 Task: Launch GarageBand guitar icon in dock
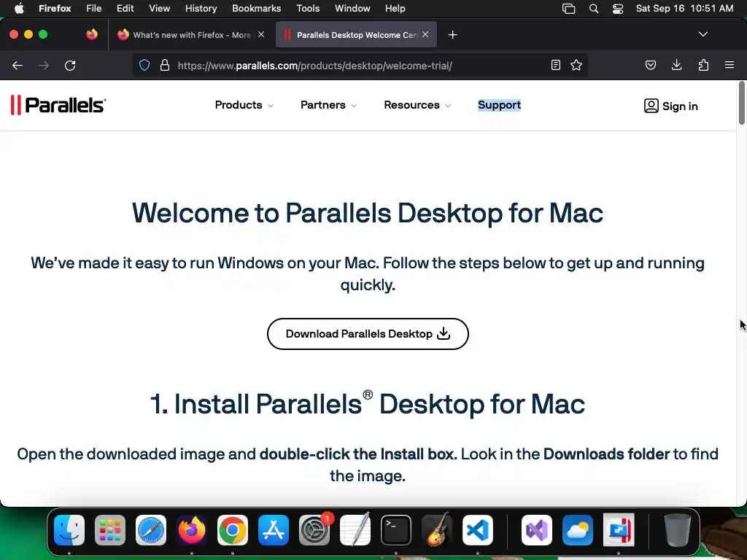tap(437, 530)
